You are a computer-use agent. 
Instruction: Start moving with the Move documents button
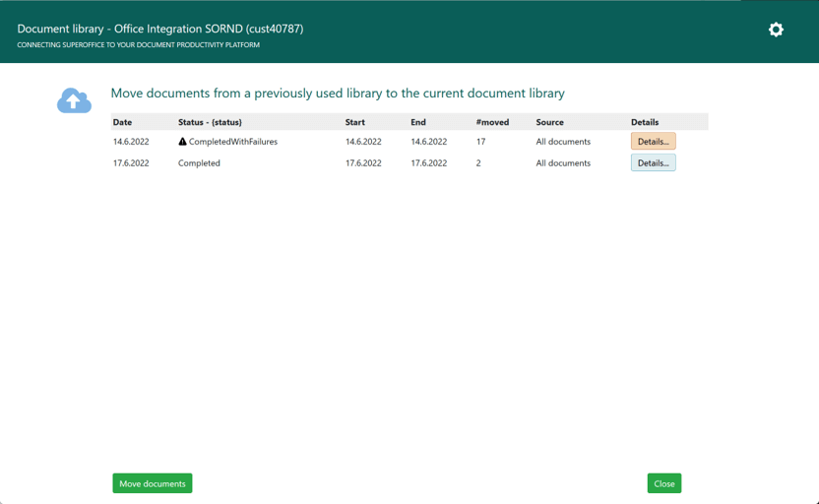pyautogui.click(x=153, y=483)
